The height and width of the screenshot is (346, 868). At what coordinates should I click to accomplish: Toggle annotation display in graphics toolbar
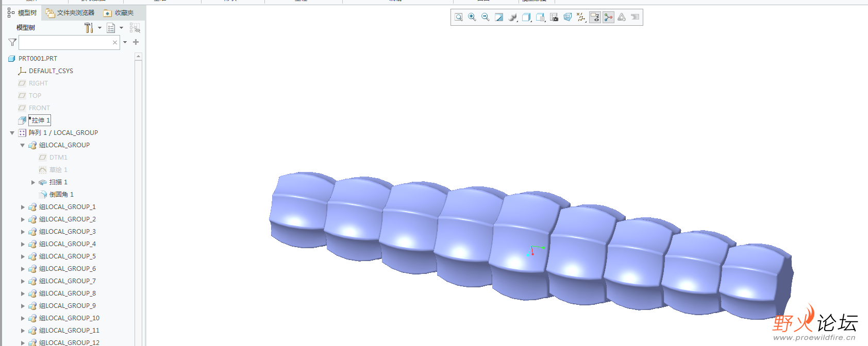click(595, 18)
